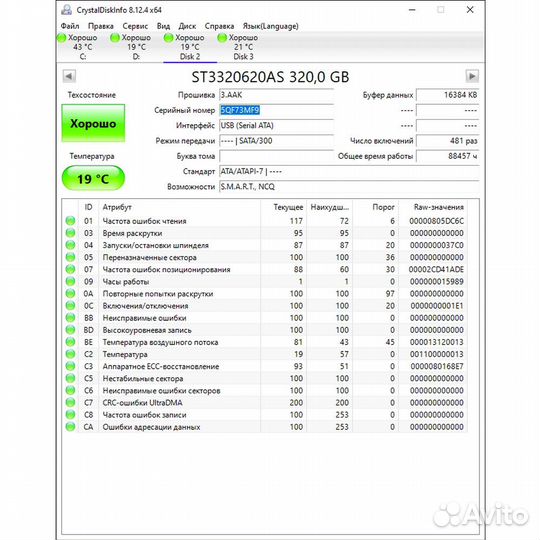
Task: Click status icon for Переназначенные сектора
Action: [x=70, y=257]
